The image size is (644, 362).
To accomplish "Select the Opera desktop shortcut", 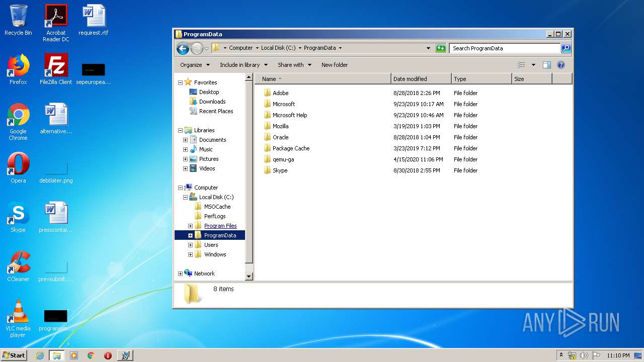I will point(18,168).
